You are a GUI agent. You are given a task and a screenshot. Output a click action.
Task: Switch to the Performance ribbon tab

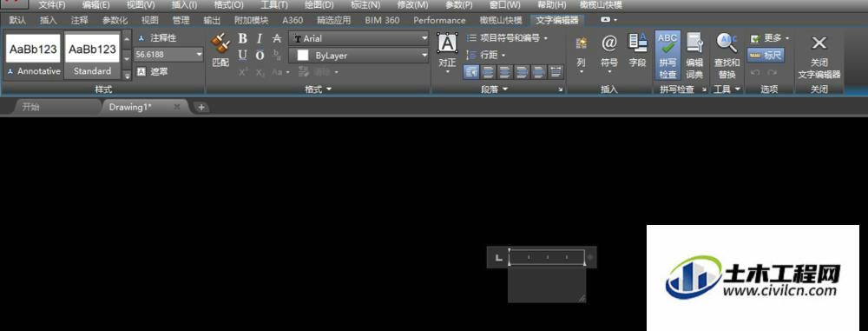(439, 21)
